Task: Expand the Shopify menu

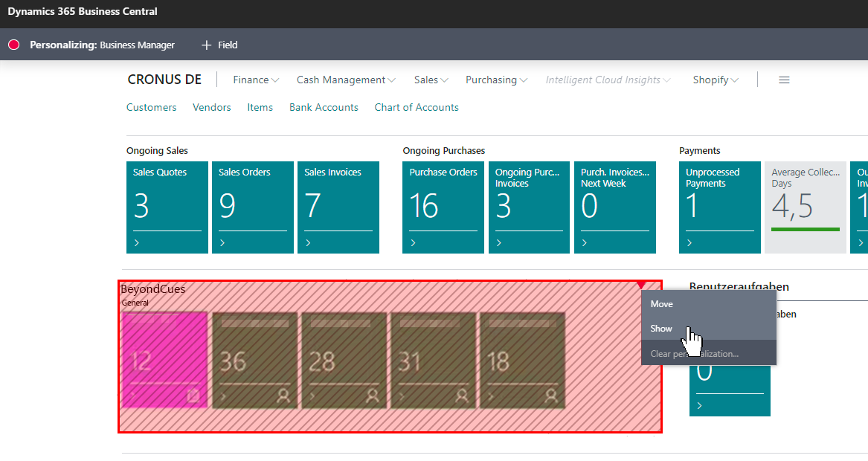Action: 716,80
